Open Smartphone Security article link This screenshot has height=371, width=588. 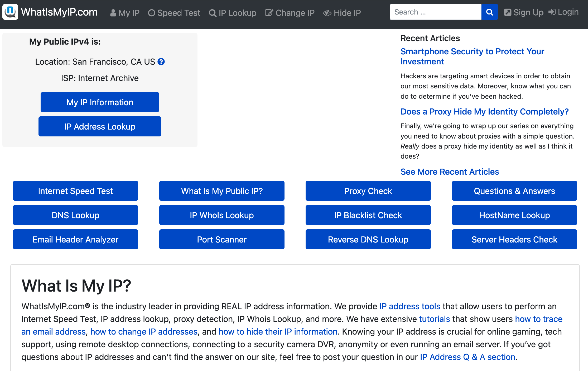pyautogui.click(x=472, y=56)
